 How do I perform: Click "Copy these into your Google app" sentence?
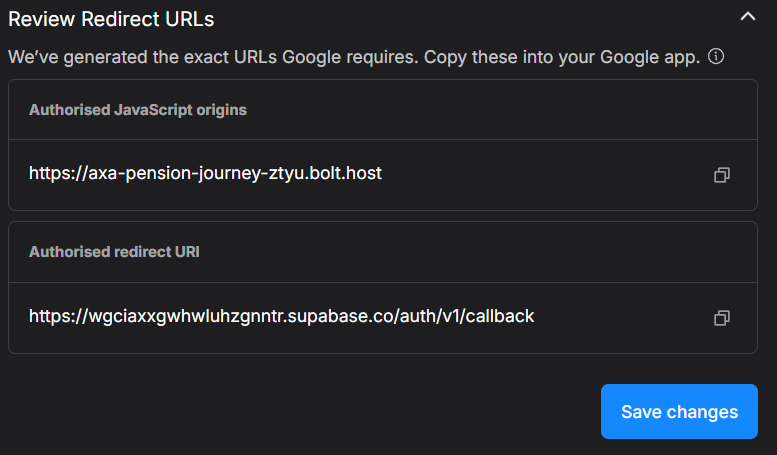tap(562, 56)
